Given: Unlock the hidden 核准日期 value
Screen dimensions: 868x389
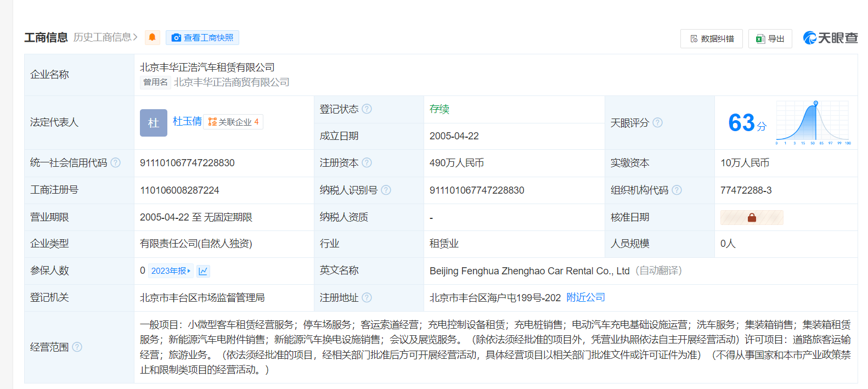Looking at the screenshot, I should point(752,217).
